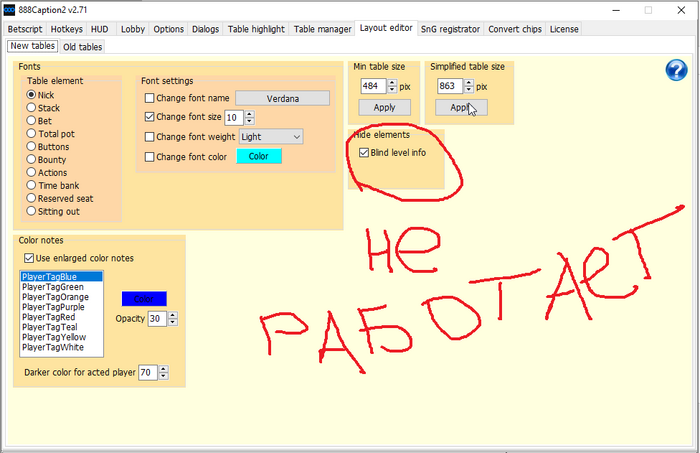Increase Darker color for acted player value
Image resolution: width=700 pixels, height=453 pixels.
tap(163, 369)
